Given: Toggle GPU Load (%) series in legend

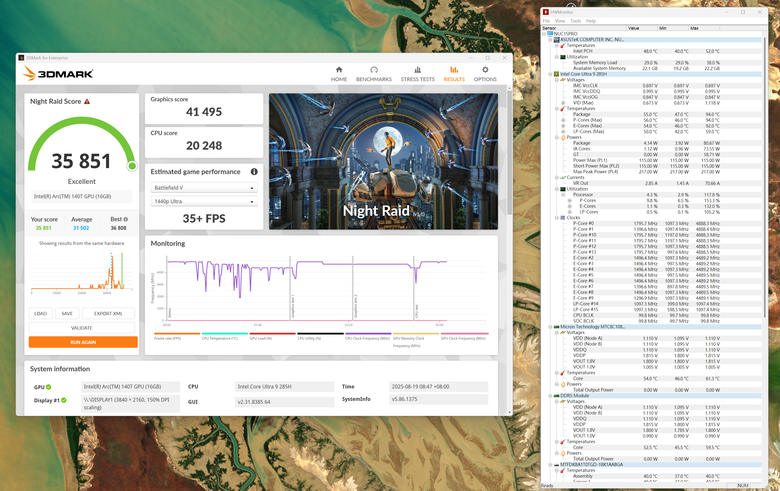Looking at the screenshot, I should [273, 336].
